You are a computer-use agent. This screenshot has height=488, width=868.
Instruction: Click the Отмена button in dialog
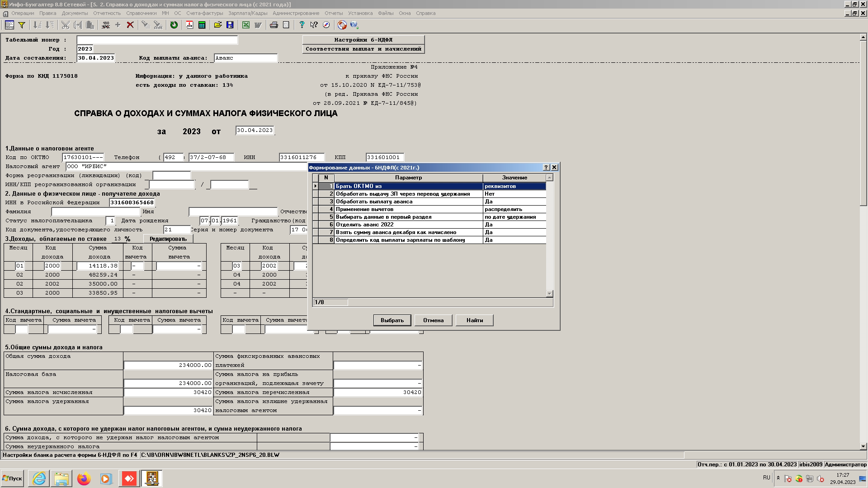click(433, 320)
